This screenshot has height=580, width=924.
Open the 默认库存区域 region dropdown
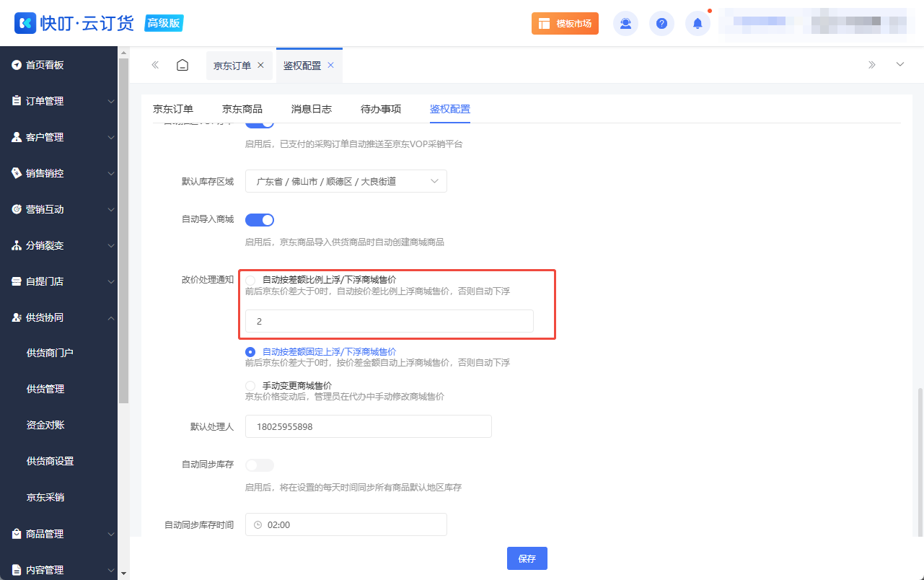(346, 181)
